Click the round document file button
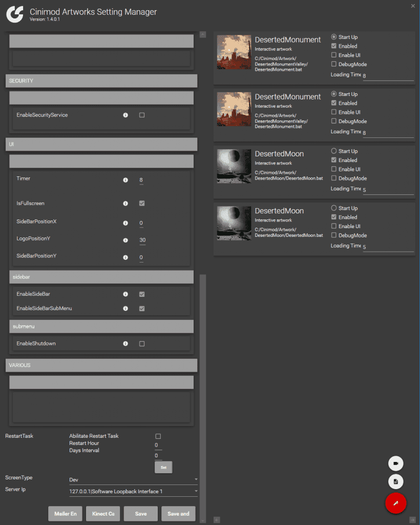420x525 pixels. tap(395, 481)
